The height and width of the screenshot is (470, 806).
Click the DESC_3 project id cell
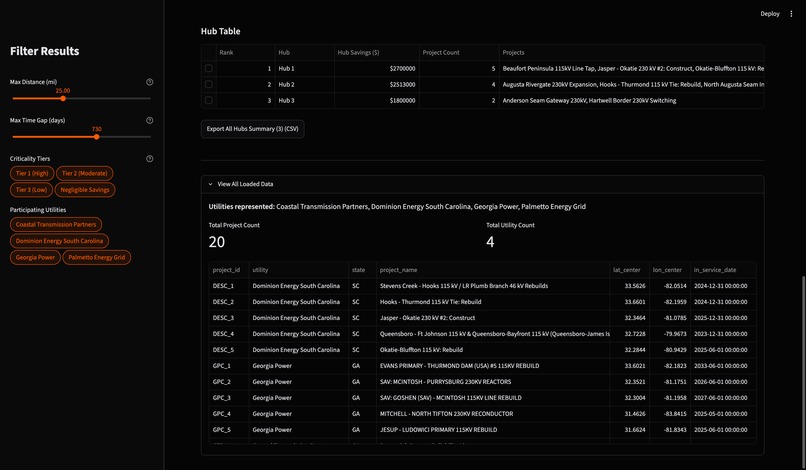coord(229,318)
